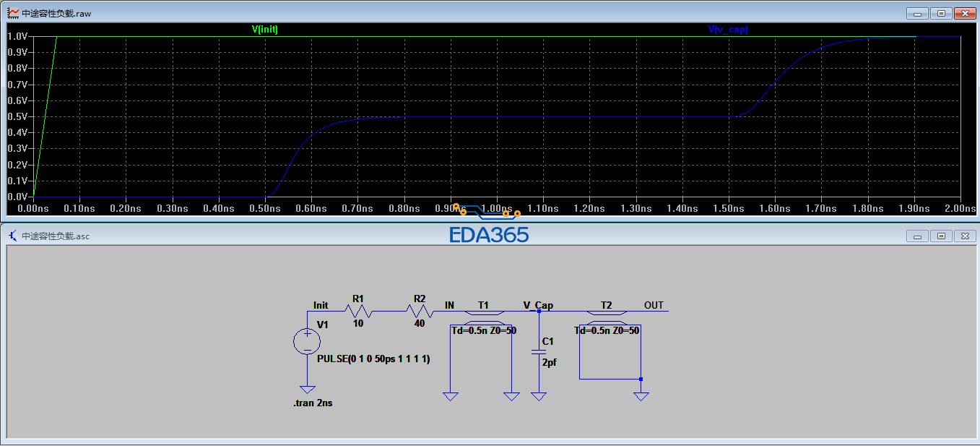Click C1's value 2pf
This screenshot has height=446, width=980.
(550, 362)
